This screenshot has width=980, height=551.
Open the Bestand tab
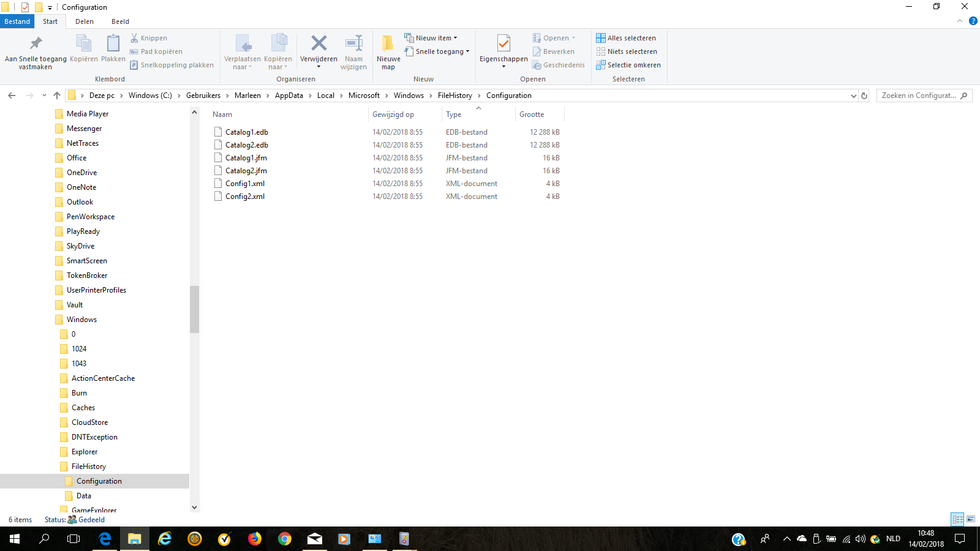pos(17,21)
